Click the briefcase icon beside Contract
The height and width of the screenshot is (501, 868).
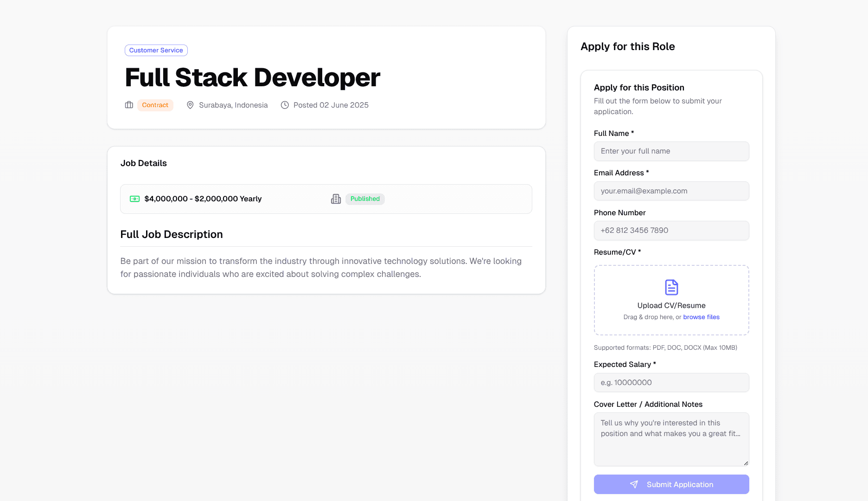click(129, 105)
